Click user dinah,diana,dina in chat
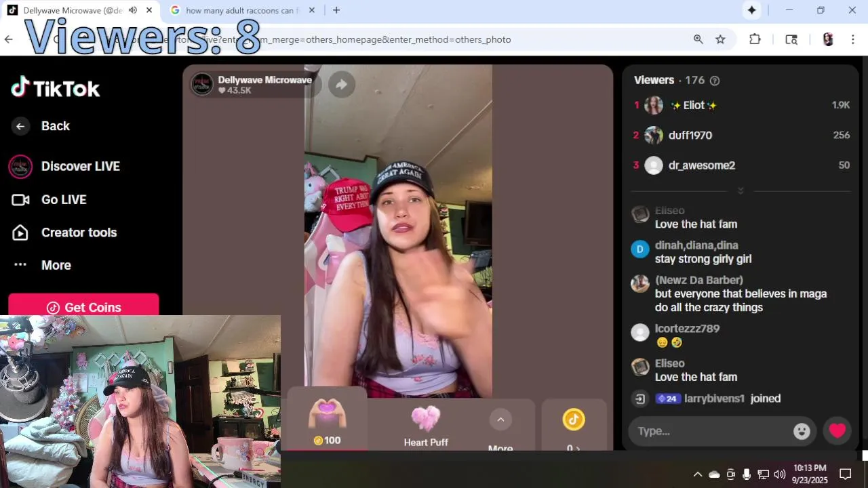This screenshot has width=868, height=488. coord(696,245)
